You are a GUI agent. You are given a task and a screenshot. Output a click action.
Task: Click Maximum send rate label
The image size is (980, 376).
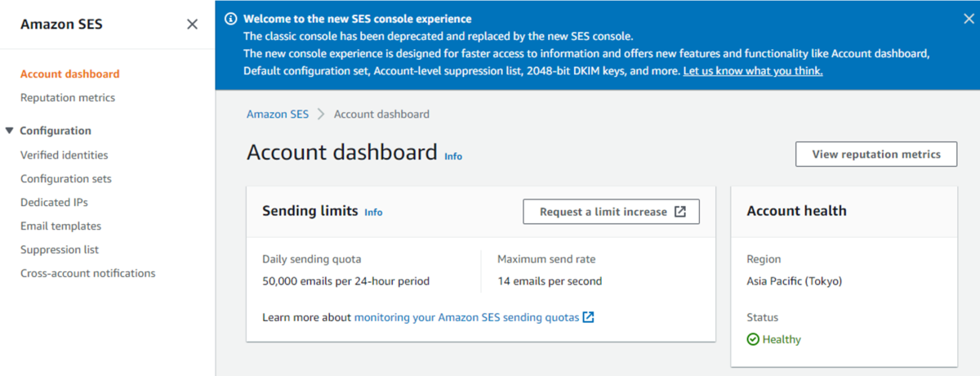[x=546, y=259]
